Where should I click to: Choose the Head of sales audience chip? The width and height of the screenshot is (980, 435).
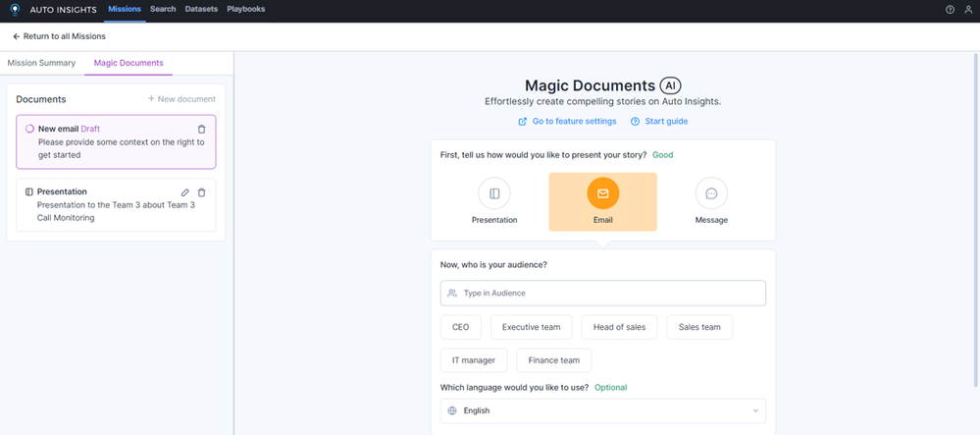coord(619,327)
